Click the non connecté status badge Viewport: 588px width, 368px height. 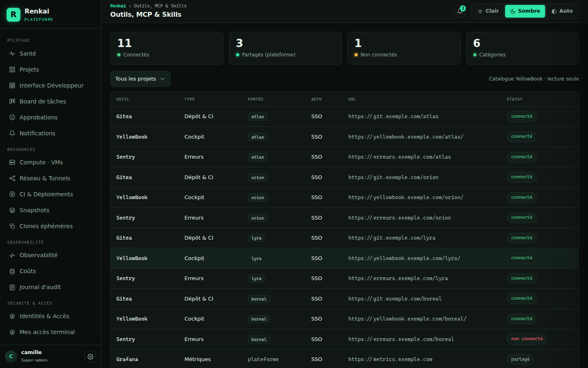click(527, 339)
